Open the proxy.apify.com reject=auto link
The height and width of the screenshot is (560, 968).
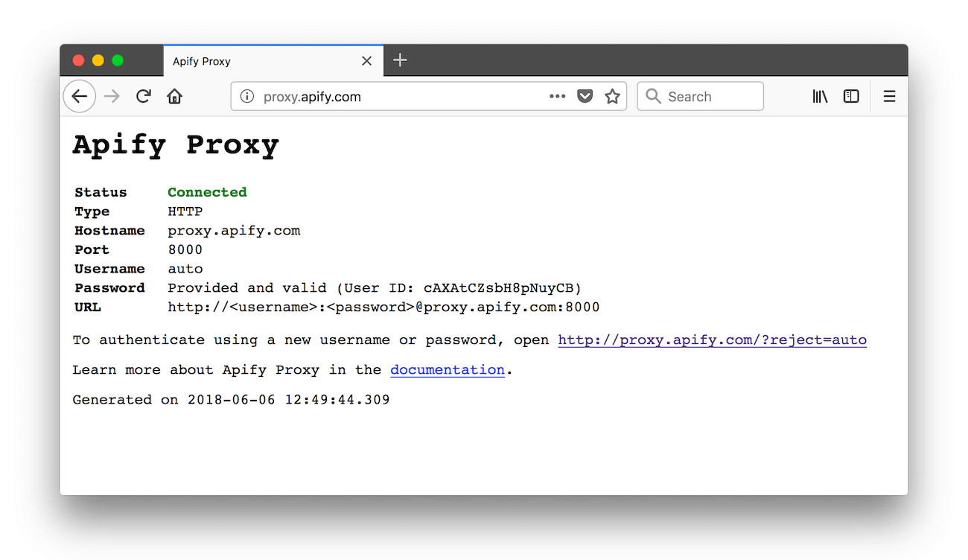tap(712, 340)
